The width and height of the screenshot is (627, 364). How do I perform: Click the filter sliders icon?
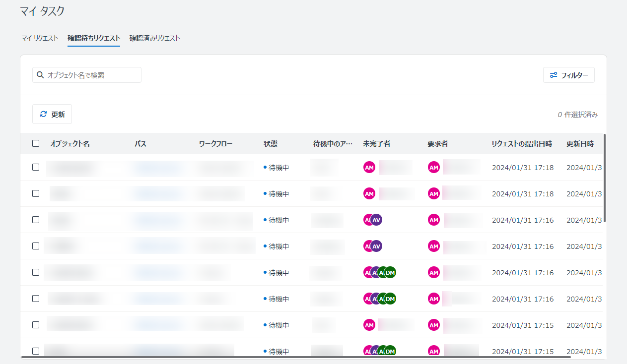pos(554,75)
